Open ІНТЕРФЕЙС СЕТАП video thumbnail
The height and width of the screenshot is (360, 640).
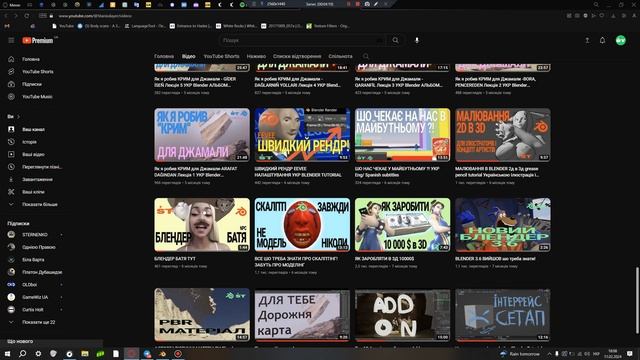coord(503,315)
